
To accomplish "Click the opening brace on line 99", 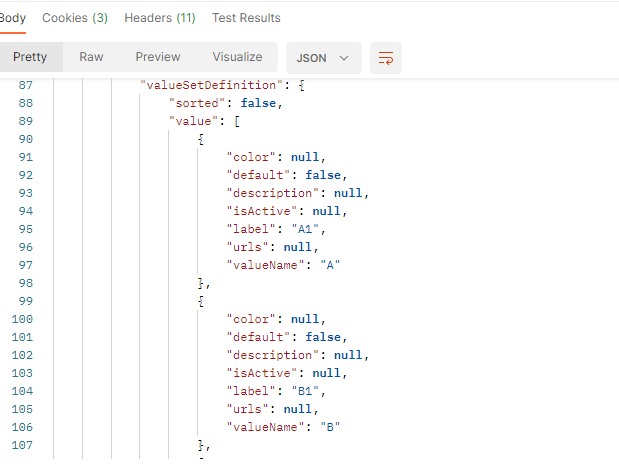I will click(201, 301).
